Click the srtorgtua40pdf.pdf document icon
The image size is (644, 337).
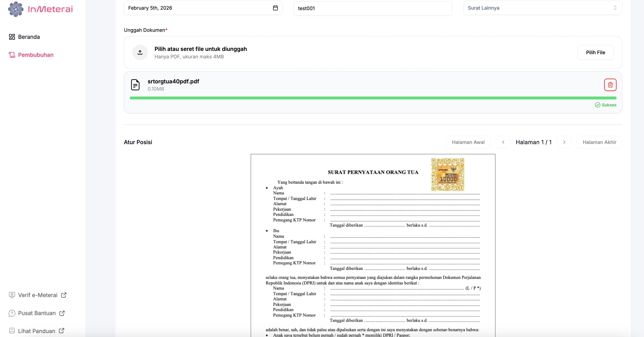coord(135,85)
